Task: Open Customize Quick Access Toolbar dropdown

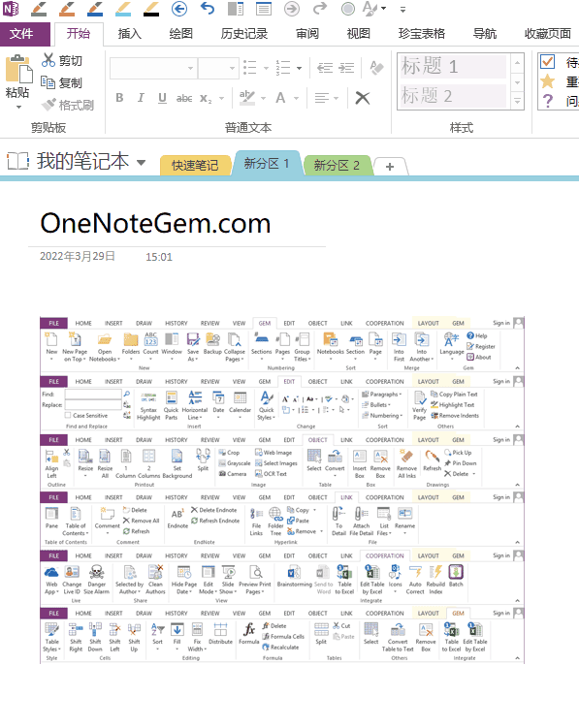Action: tap(402, 9)
